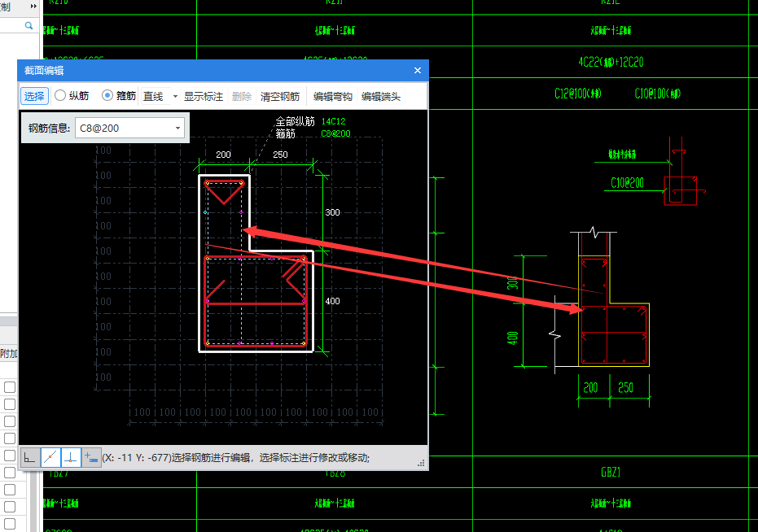Expand the left panel using the double-arrow icon
Screen dimensions: 758x532
click(33, 7)
